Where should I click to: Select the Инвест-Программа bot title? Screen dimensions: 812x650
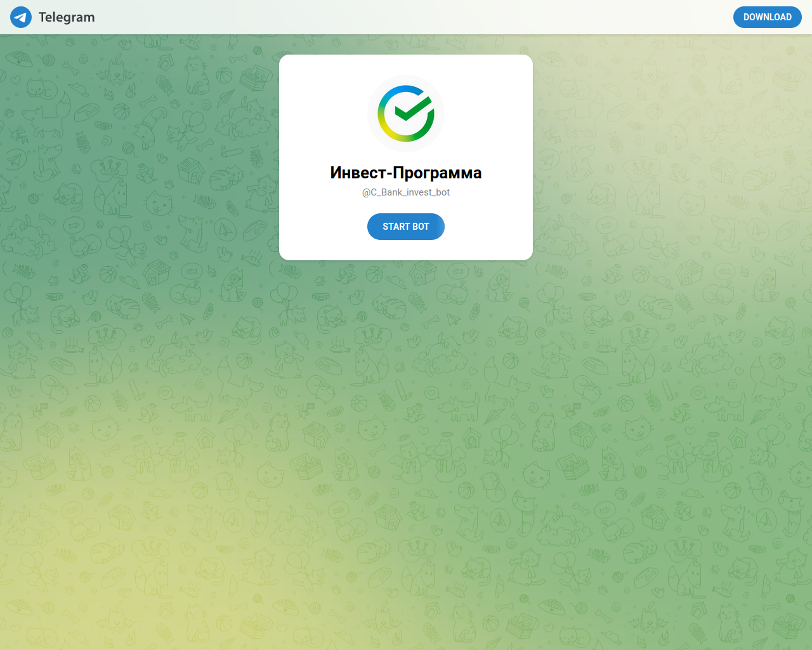tap(406, 173)
